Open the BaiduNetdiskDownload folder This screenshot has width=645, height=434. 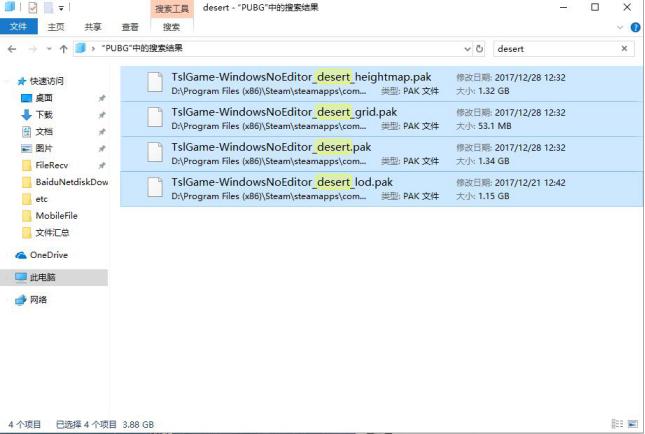pos(72,182)
